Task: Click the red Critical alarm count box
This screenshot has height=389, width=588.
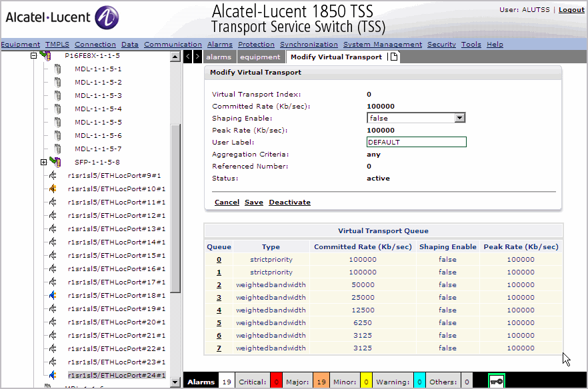Action: coord(277,382)
